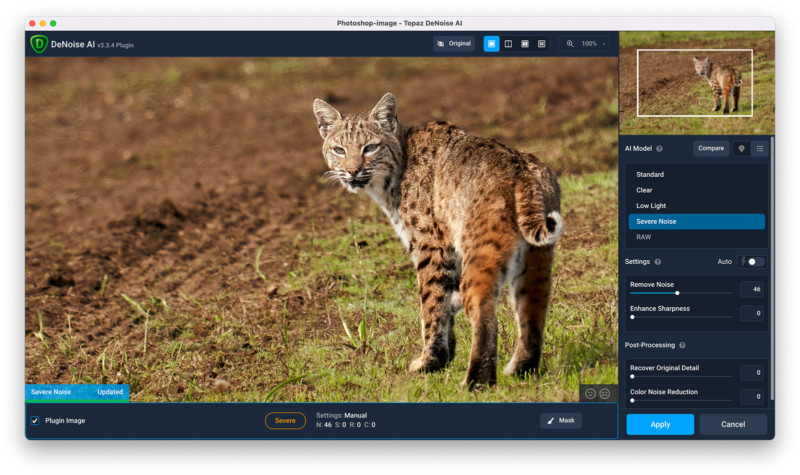800x475 pixels.
Task: Select the RAW AI model
Action: pos(696,237)
